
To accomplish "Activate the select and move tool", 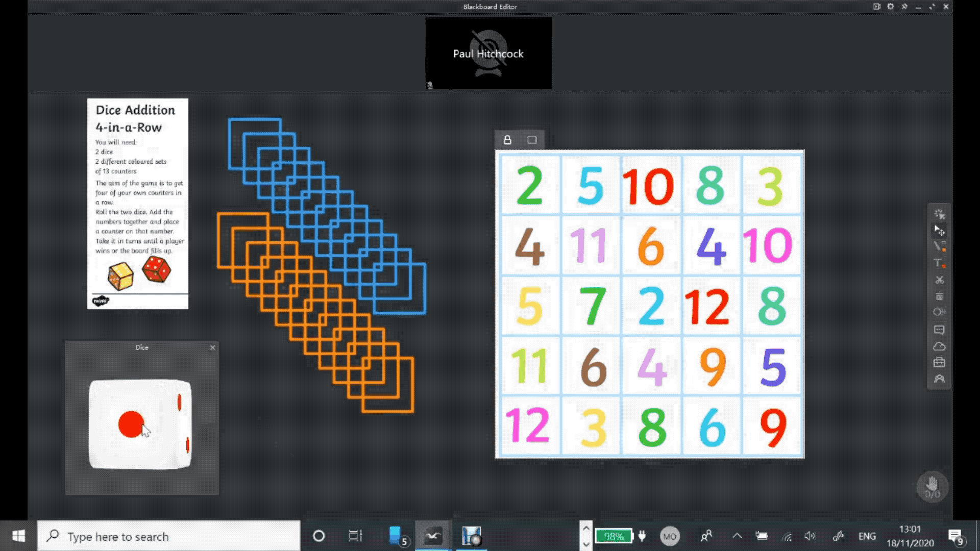I will (939, 231).
